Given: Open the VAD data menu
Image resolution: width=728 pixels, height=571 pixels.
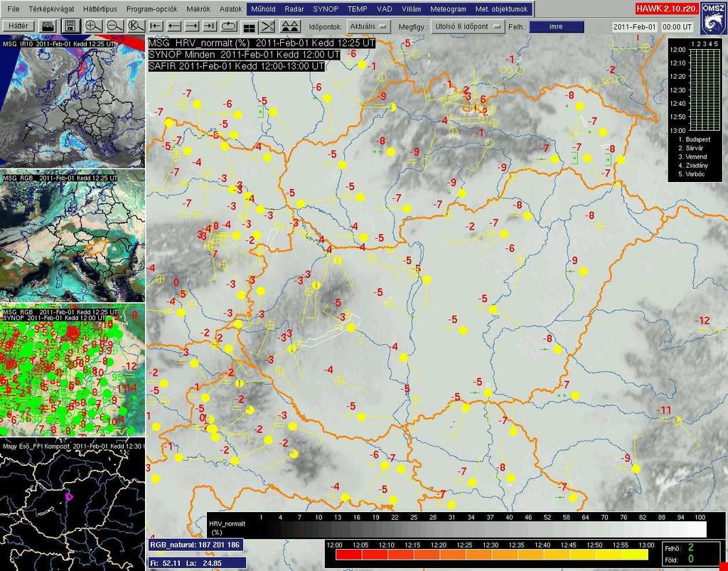Looking at the screenshot, I should [x=385, y=9].
